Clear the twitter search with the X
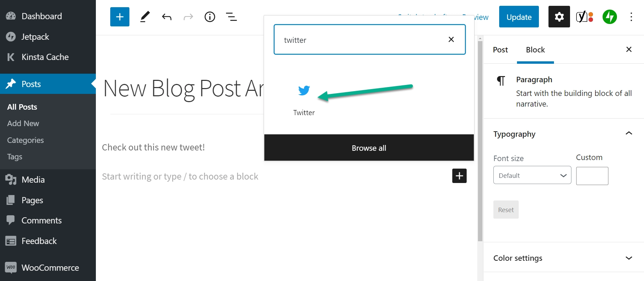The width and height of the screenshot is (644, 281). coord(451,39)
